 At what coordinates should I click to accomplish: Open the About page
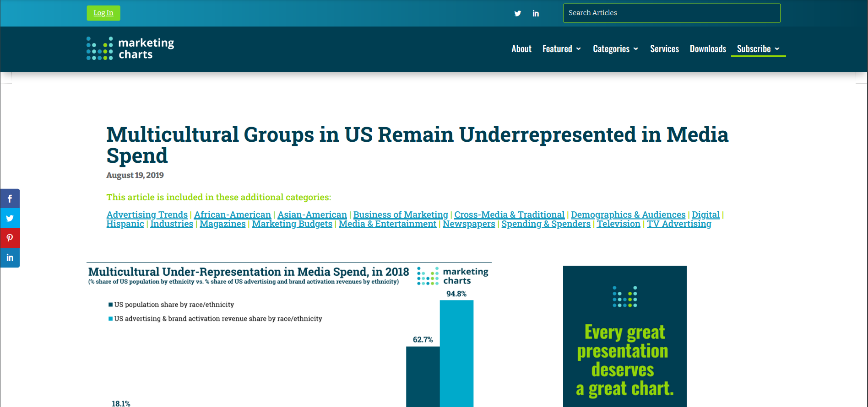click(521, 49)
